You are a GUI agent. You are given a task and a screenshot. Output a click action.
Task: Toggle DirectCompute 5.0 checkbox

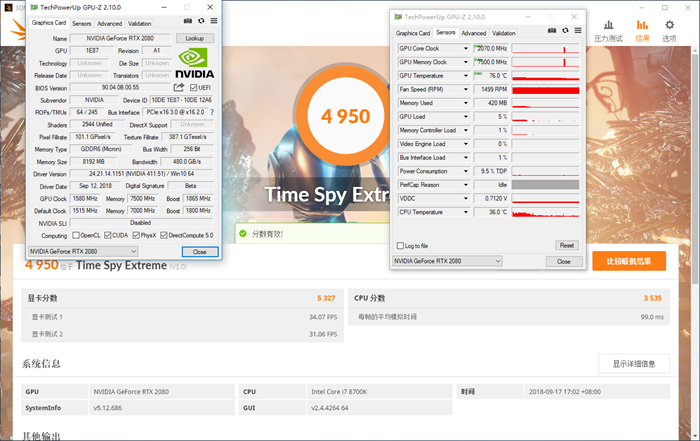pos(164,235)
